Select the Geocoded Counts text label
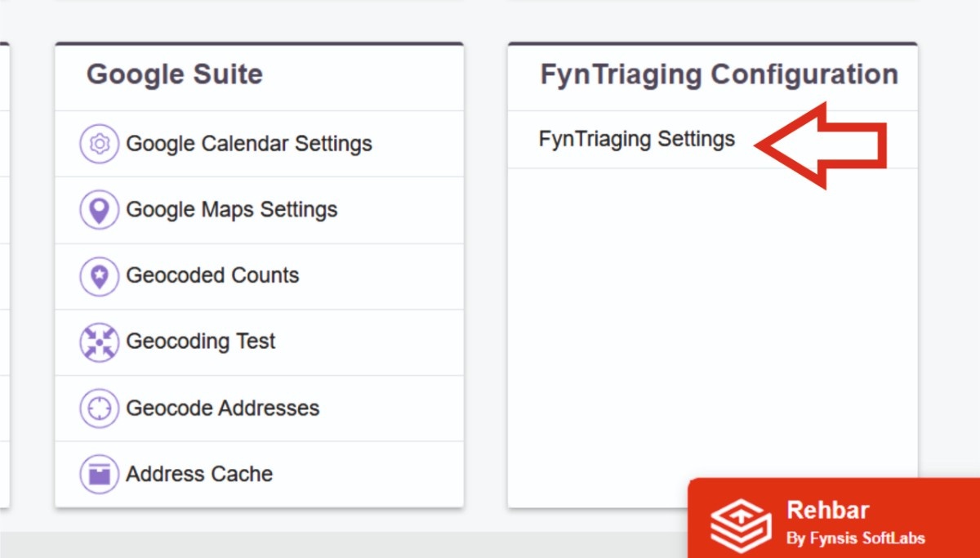Viewport: 980px width, 558px height. pos(212,275)
